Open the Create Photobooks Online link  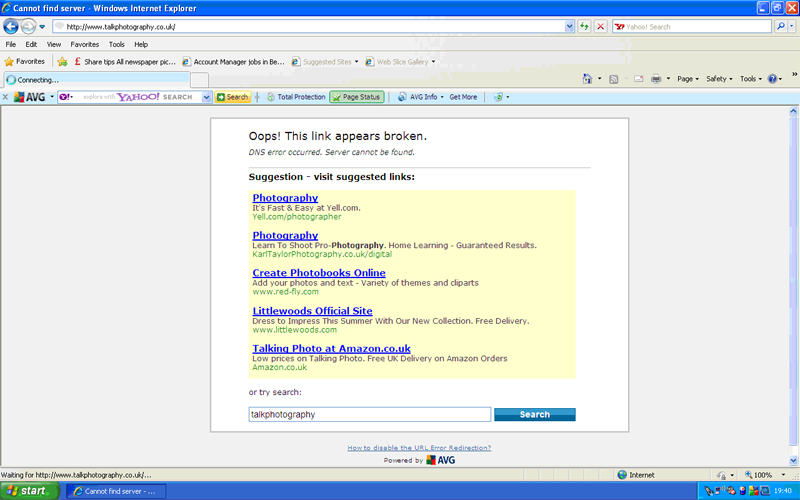coord(319,273)
